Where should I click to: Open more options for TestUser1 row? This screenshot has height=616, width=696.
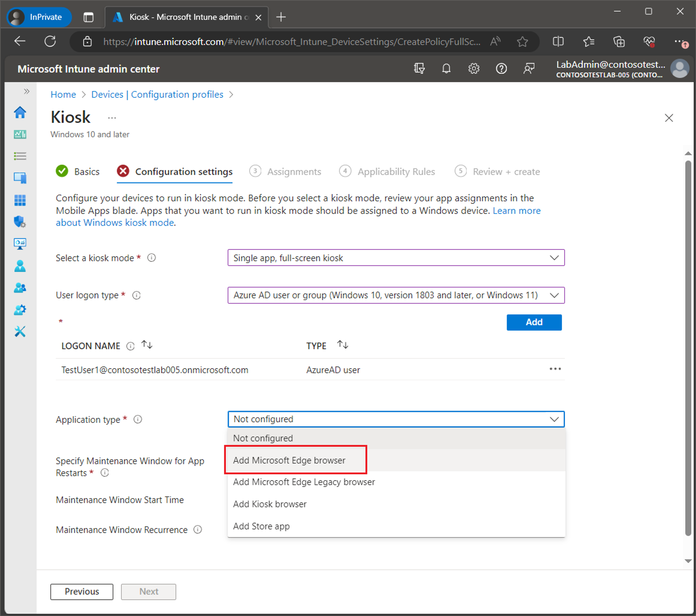(555, 369)
